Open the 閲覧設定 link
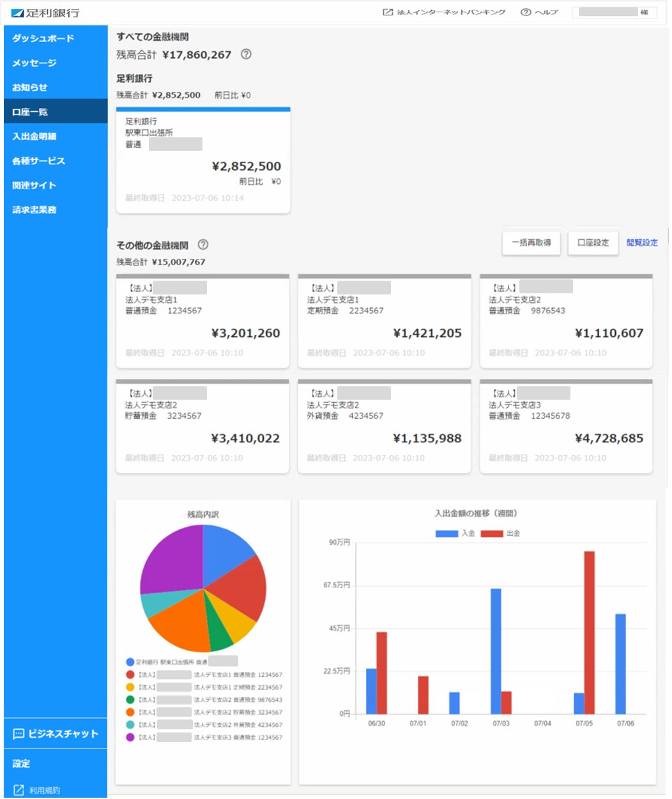Viewport: 672px width, 799px height. 642,243
